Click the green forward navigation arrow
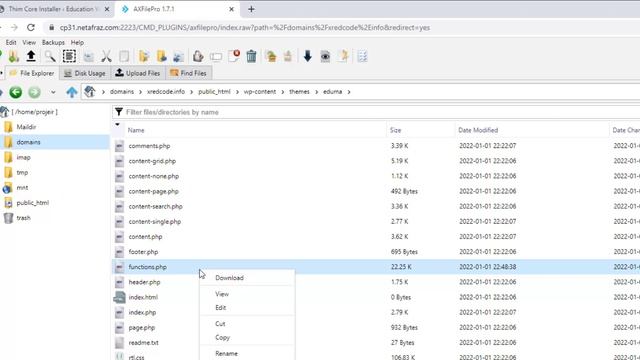 pyautogui.click(x=34, y=92)
